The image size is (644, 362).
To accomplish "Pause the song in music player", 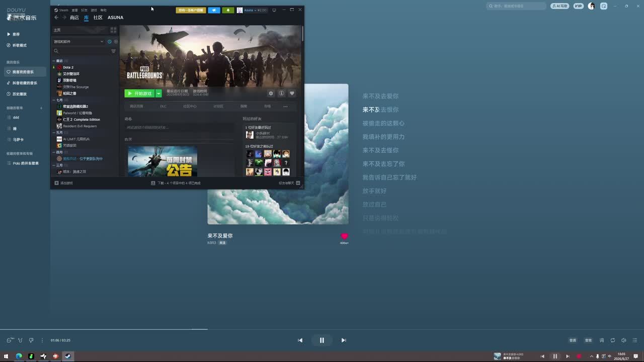I will 322,340.
